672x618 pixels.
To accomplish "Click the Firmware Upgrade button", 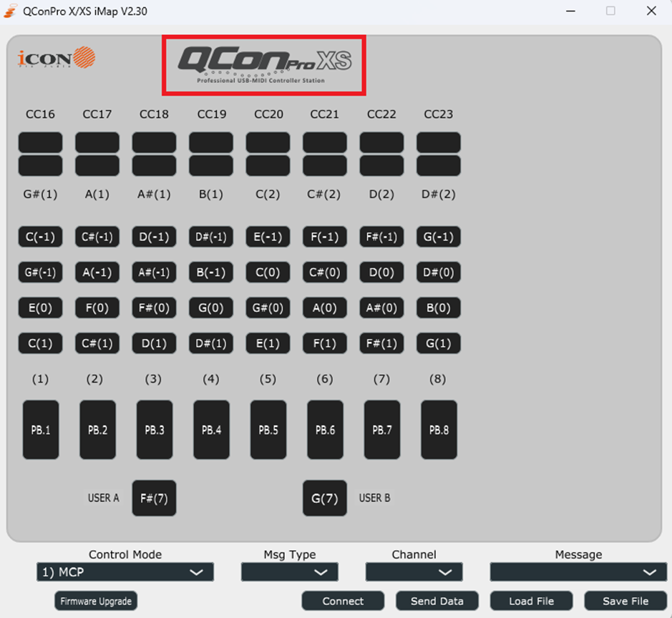I will [96, 601].
